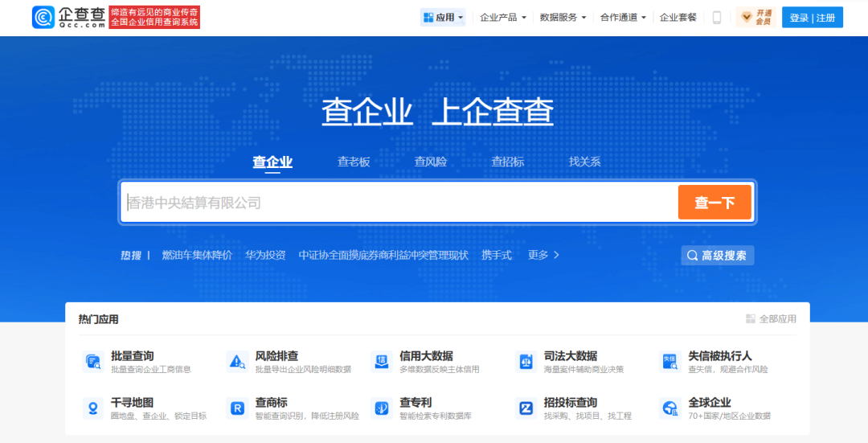Click the 热门应用 heading
The image size is (868, 443).
tap(99, 319)
